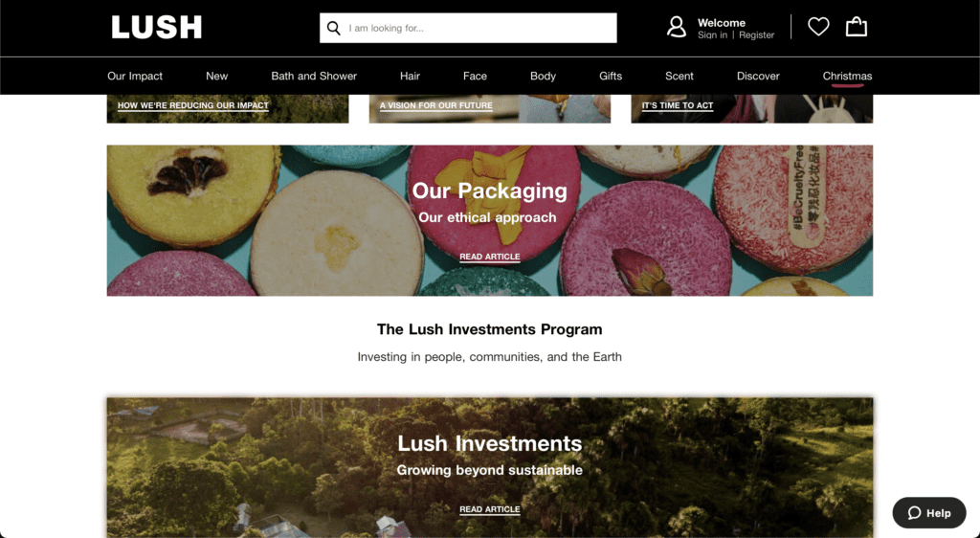Open the Discover menu
980x538 pixels.
758,76
